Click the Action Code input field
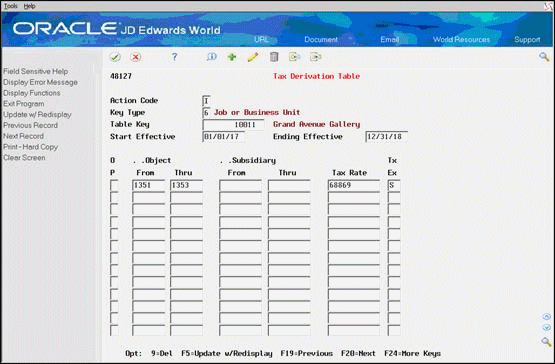The image size is (555, 364). (x=206, y=101)
